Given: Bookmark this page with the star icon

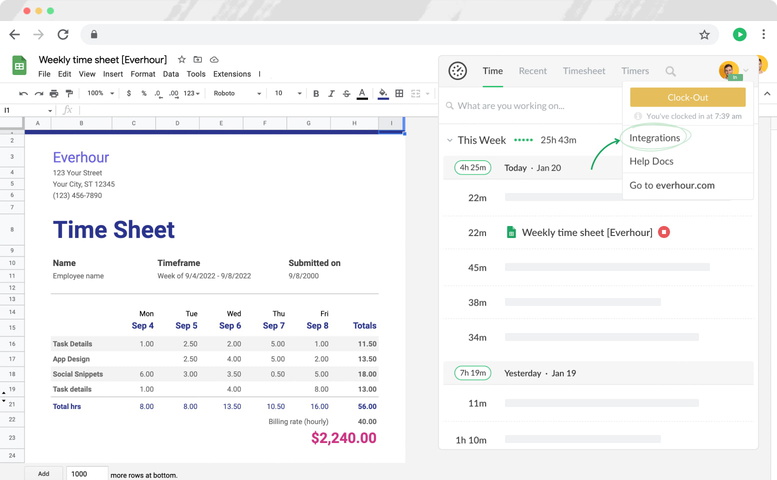Looking at the screenshot, I should [704, 34].
